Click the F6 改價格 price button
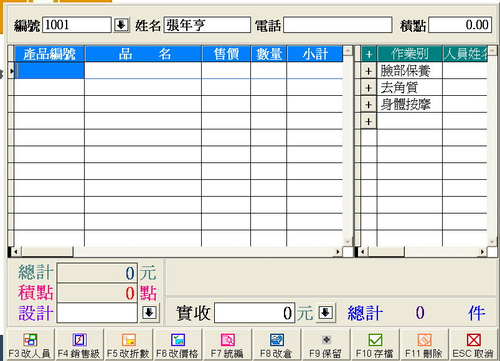Viewport: 500px width, 361px height. pyautogui.click(x=177, y=345)
